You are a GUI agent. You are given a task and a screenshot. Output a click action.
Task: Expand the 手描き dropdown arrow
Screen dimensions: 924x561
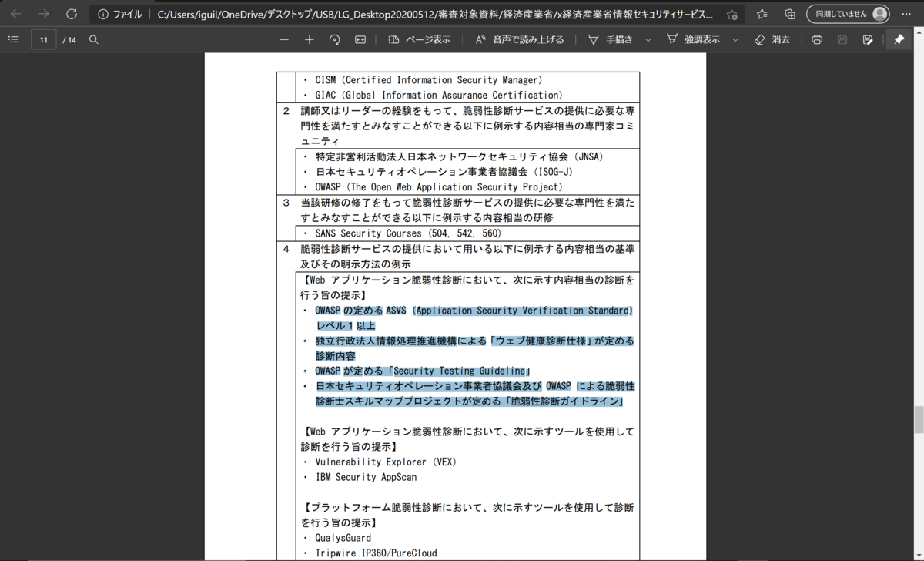click(x=648, y=39)
